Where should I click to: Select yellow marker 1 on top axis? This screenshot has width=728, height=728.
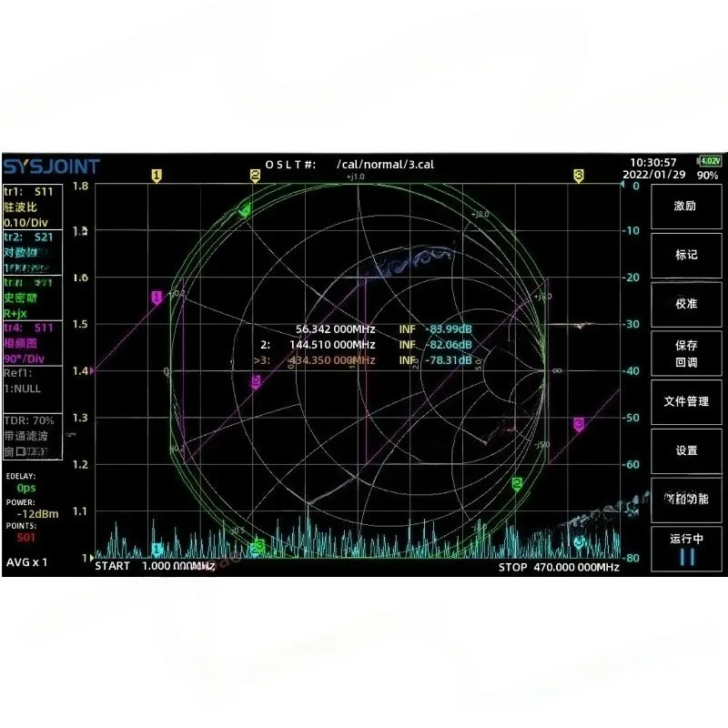(157, 176)
